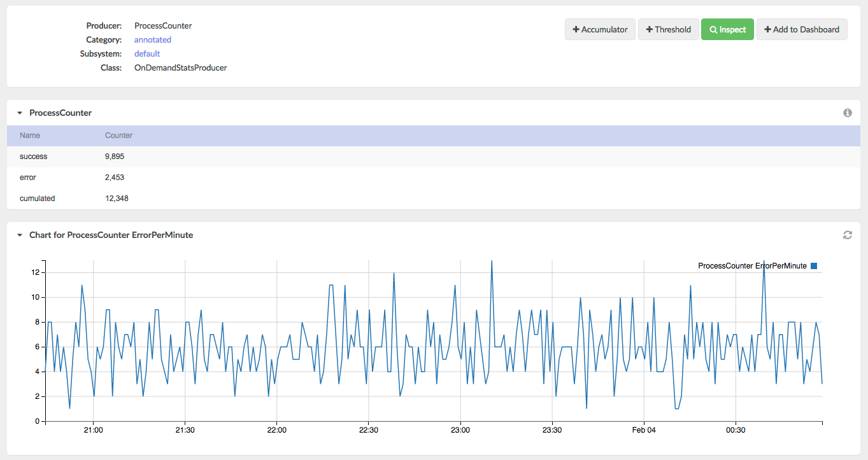
Task: Click the Feb 04 axis label
Action: pyautogui.click(x=644, y=430)
